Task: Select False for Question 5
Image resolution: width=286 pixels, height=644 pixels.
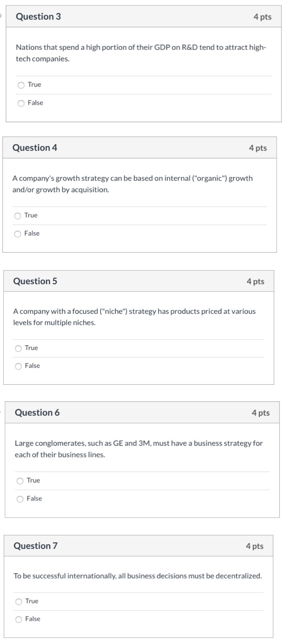Action: click(18, 366)
